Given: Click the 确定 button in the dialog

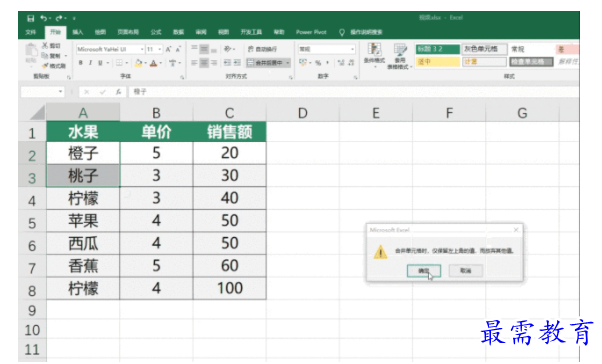Looking at the screenshot, I should pyautogui.click(x=424, y=271).
